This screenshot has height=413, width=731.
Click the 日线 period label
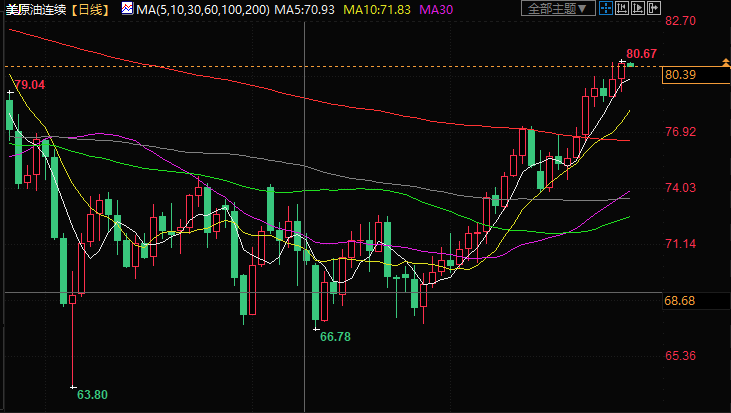click(91, 9)
